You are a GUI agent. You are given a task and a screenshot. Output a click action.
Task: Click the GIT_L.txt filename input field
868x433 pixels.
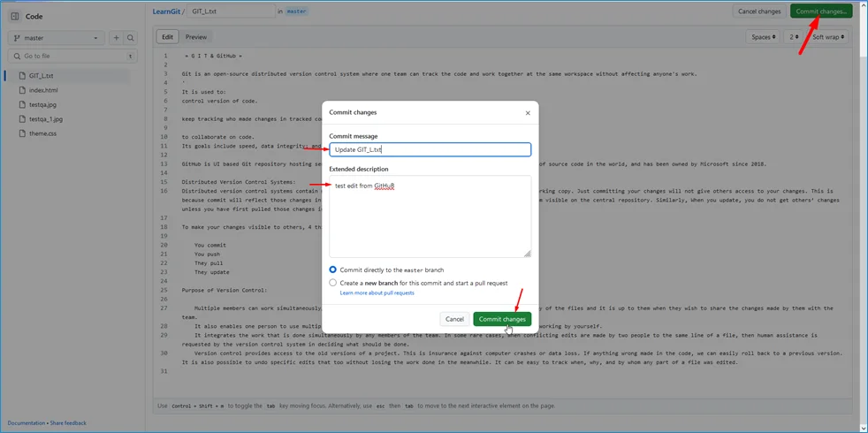(232, 11)
